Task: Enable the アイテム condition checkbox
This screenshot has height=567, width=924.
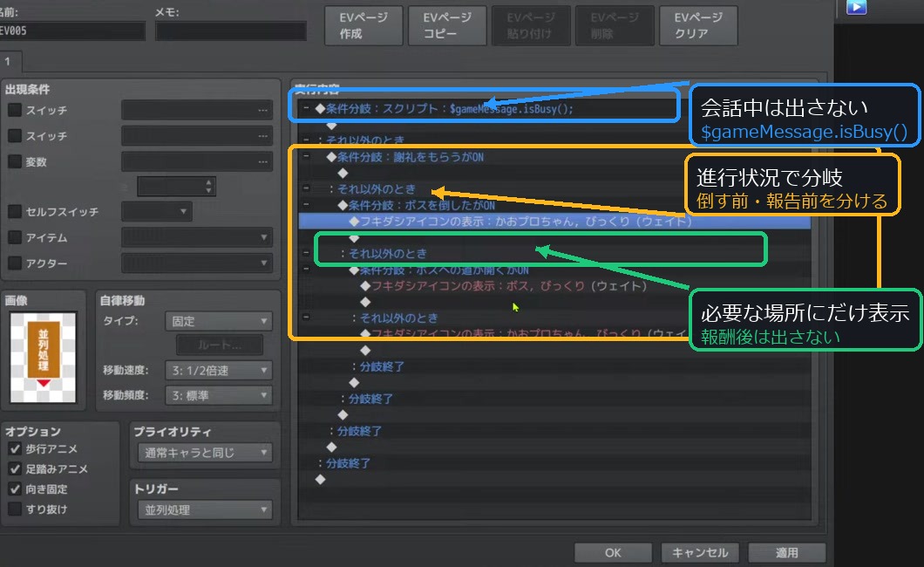Action: [15, 237]
